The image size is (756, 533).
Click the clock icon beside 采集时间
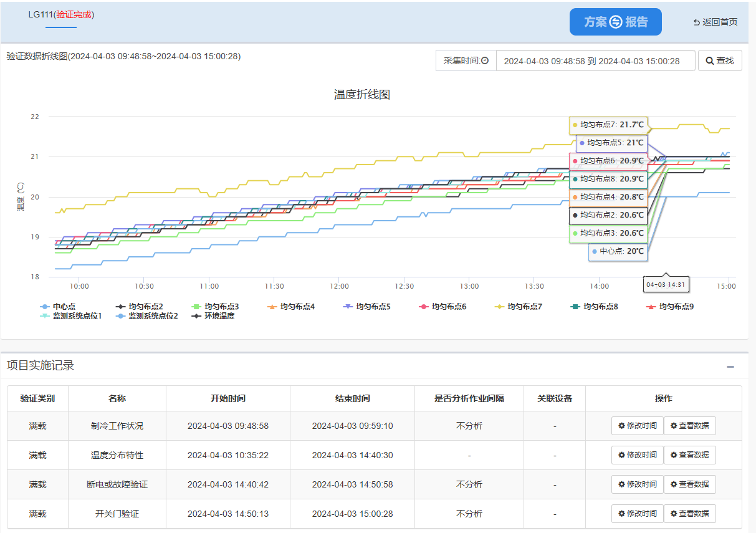click(x=485, y=61)
